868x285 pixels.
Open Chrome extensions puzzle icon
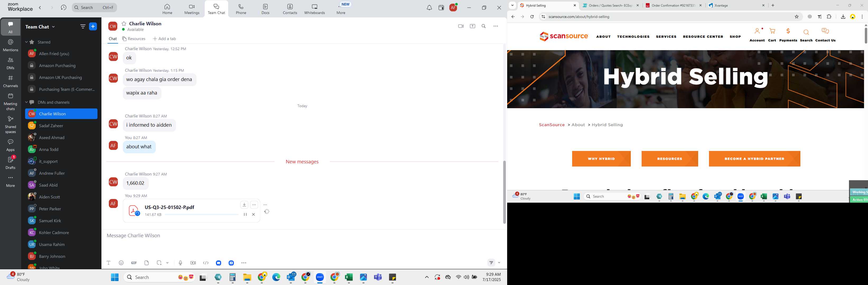(x=829, y=16)
